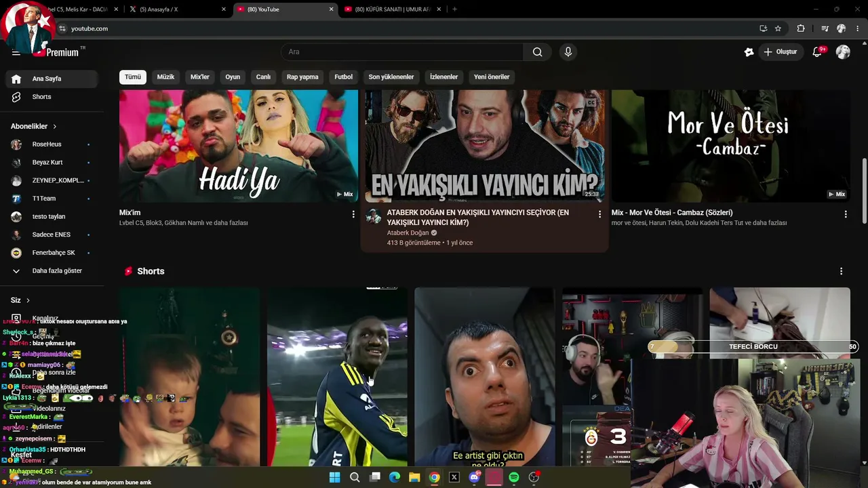Select the Müzik filter chip
The width and height of the screenshot is (868, 488).
(165, 77)
